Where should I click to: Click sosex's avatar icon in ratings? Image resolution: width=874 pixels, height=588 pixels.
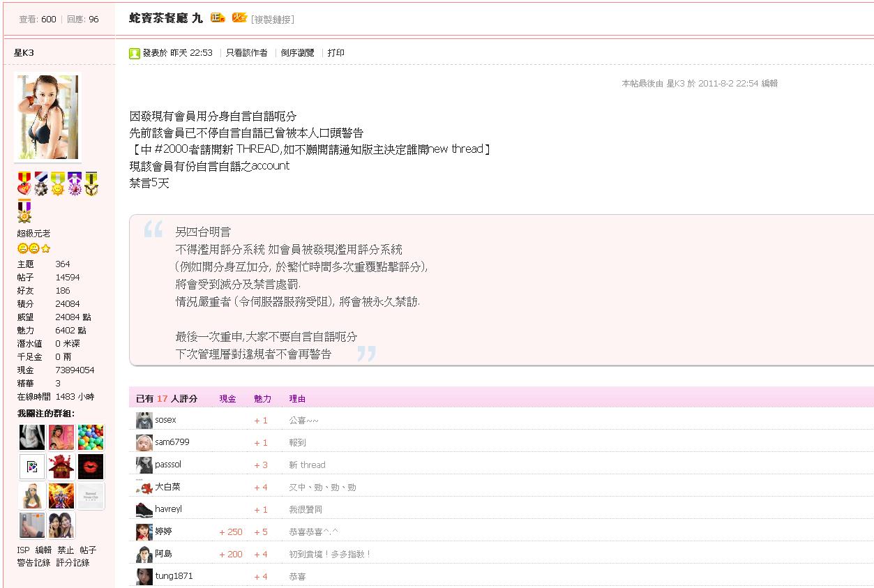[x=144, y=421]
